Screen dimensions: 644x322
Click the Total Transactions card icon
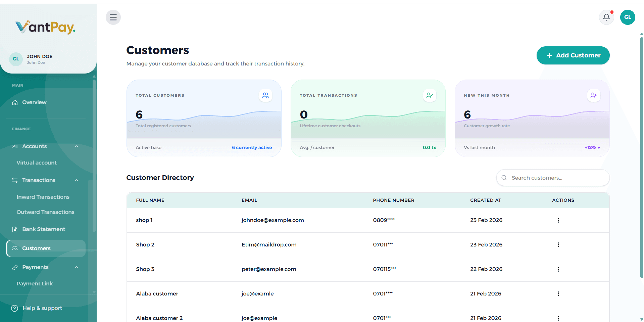tap(430, 95)
